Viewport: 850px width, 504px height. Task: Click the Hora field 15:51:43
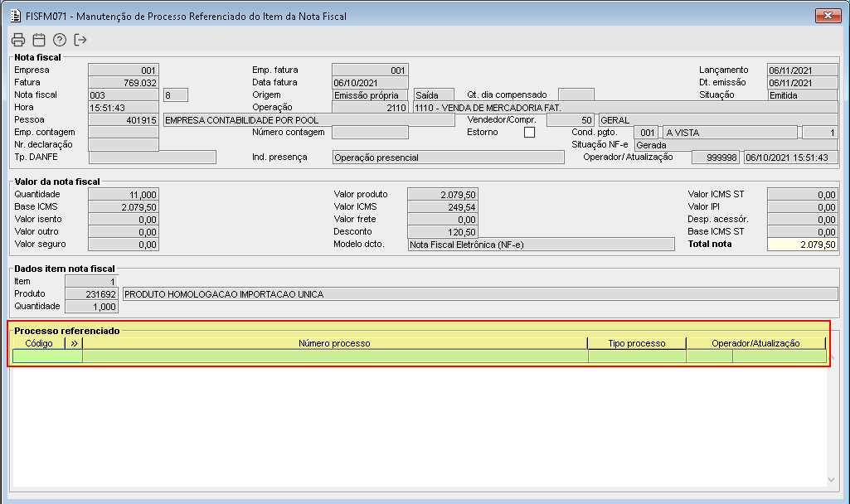point(124,107)
